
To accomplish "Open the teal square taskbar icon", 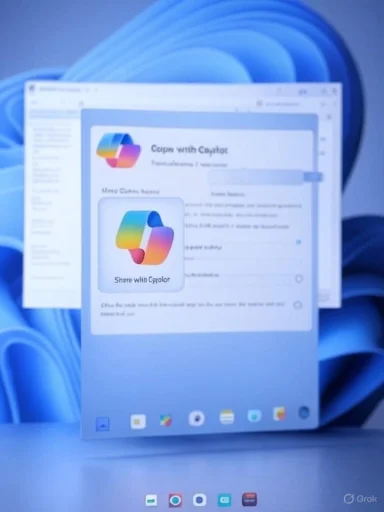I will (224, 500).
